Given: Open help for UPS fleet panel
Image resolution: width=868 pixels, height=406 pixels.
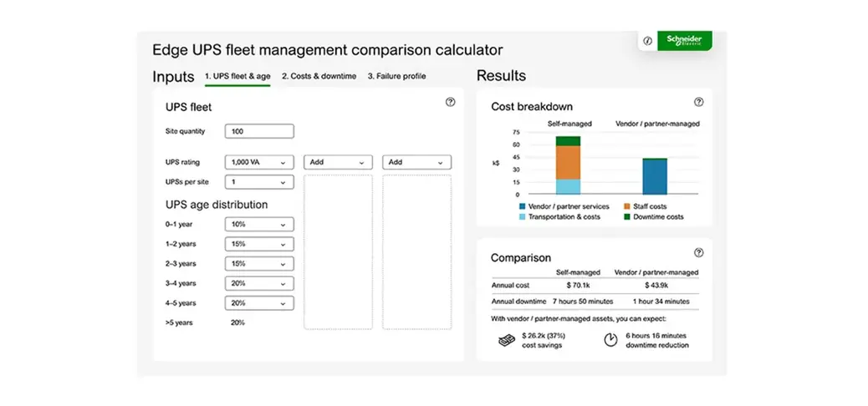Looking at the screenshot, I should (x=451, y=102).
